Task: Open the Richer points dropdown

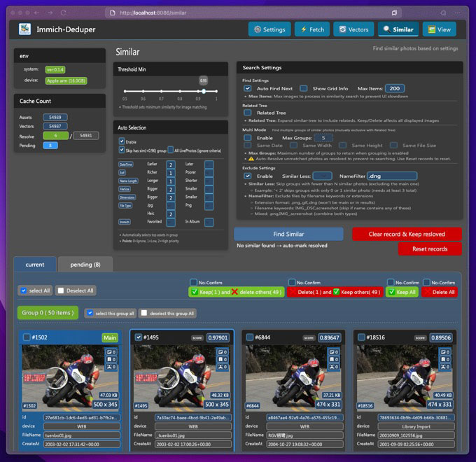Action: tap(171, 173)
